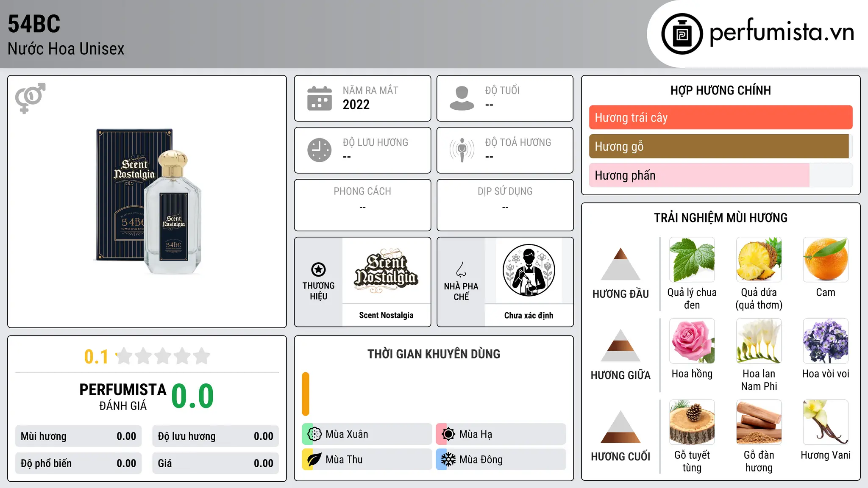Select the Mùa Hạ season button
Viewport: 868px width, 488px height.
pos(501,434)
